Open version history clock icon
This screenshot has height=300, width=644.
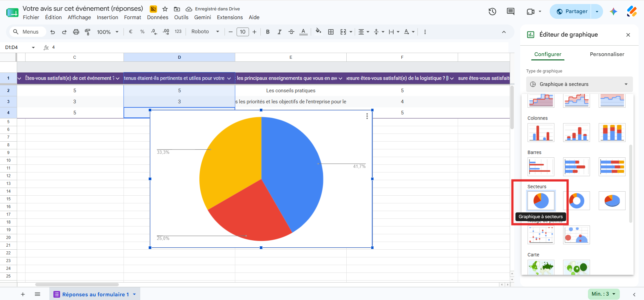click(x=492, y=12)
